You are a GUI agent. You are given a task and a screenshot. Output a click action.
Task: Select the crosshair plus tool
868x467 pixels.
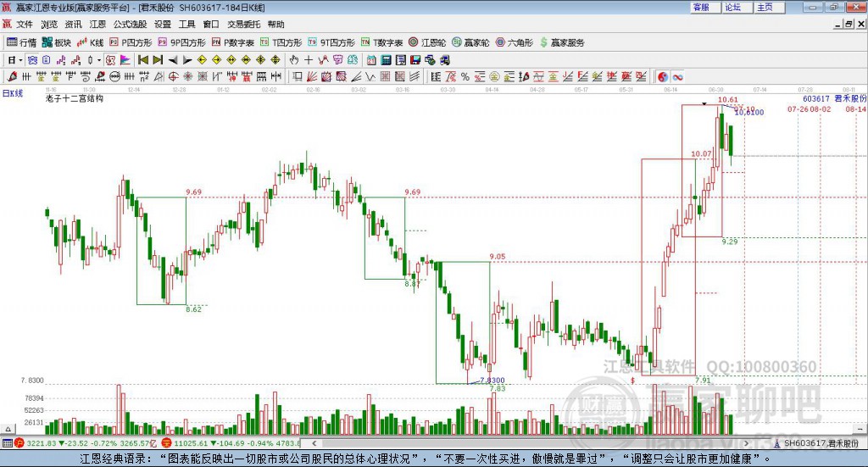309,60
